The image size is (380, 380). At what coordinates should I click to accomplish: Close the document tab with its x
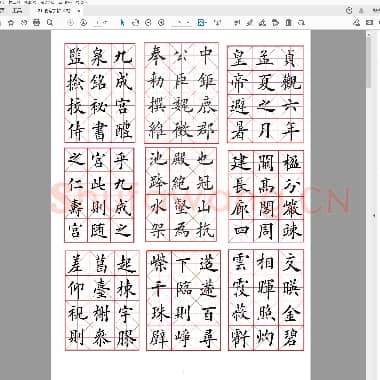79,11
